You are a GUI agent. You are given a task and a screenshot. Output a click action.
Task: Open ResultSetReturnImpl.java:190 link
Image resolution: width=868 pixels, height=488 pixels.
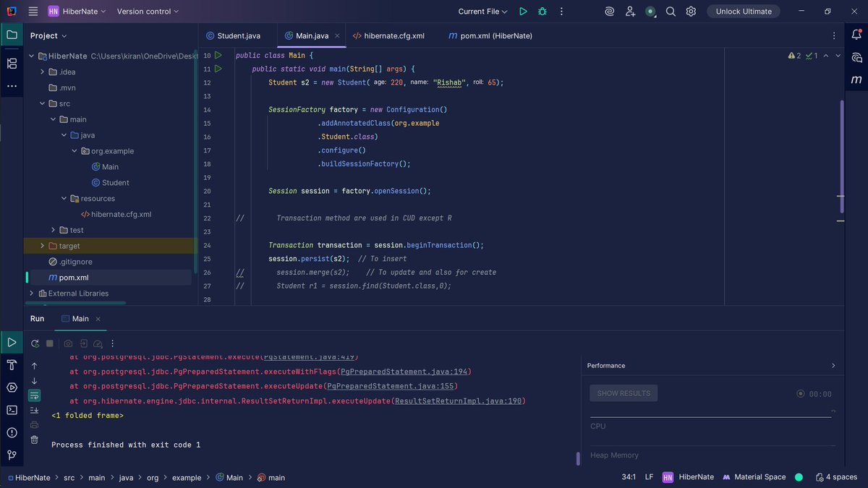pos(458,401)
